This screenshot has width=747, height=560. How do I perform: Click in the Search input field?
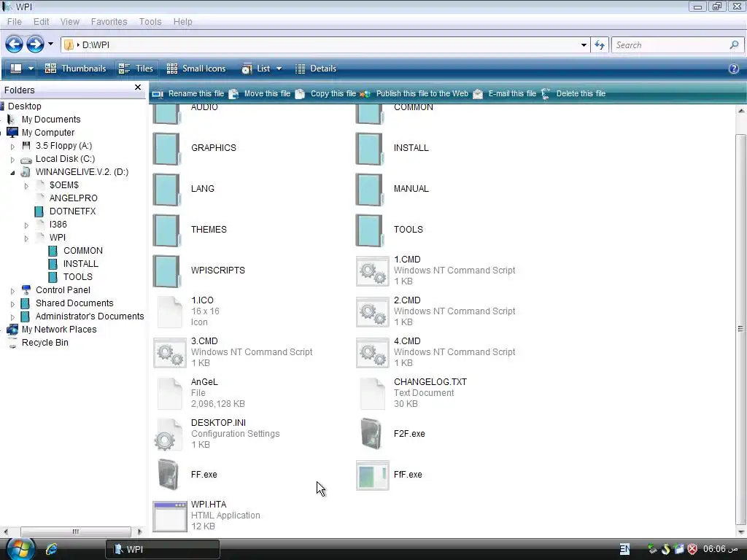tap(671, 44)
